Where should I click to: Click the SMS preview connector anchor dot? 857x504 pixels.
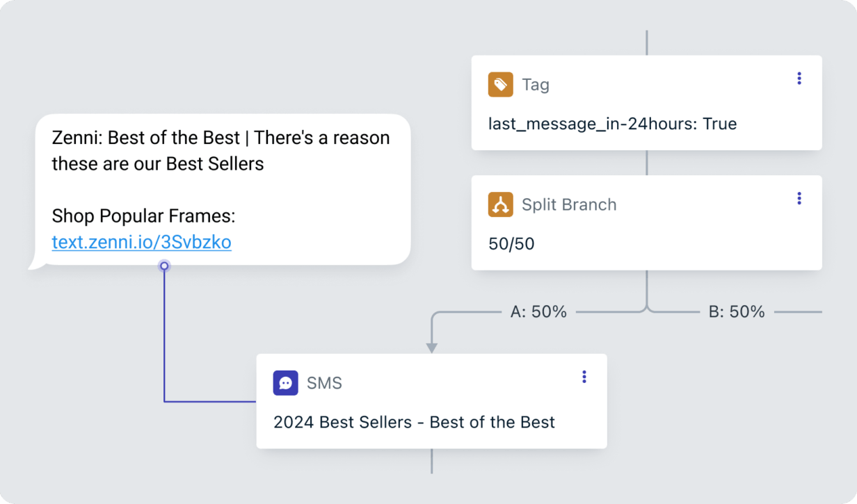tap(164, 266)
